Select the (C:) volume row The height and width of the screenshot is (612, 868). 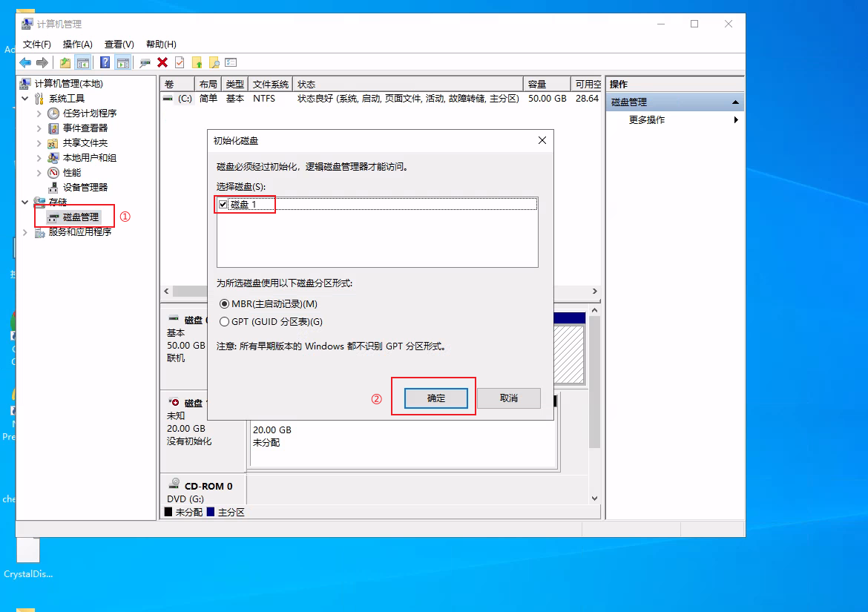(x=381, y=99)
